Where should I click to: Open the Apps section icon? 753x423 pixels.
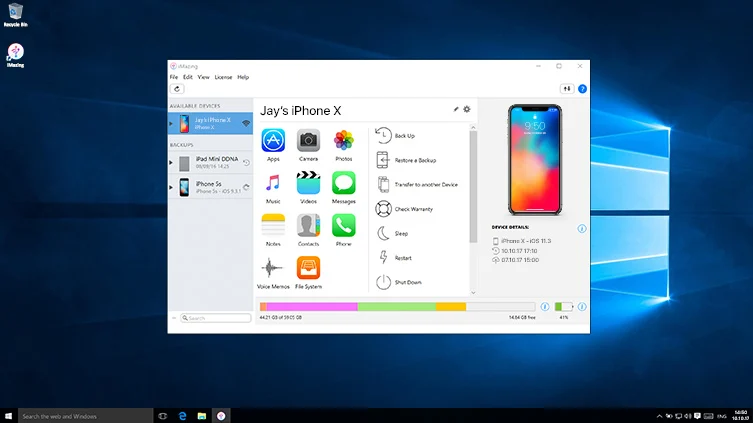[x=273, y=140]
